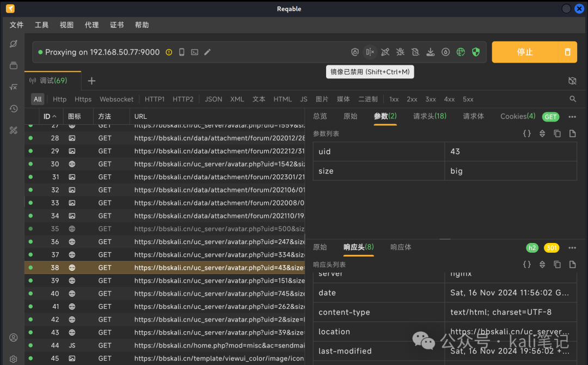
Task: Open the settings gear icon
Action: click(14, 359)
